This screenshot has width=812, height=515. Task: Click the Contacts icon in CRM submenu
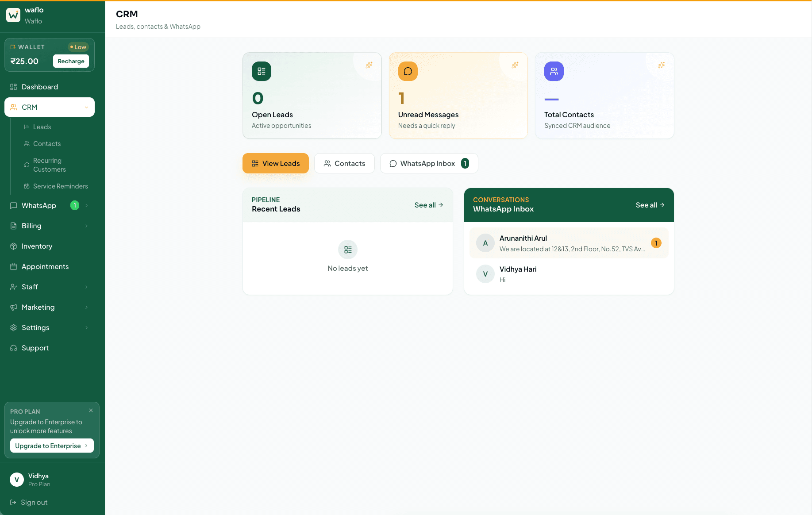(x=27, y=144)
